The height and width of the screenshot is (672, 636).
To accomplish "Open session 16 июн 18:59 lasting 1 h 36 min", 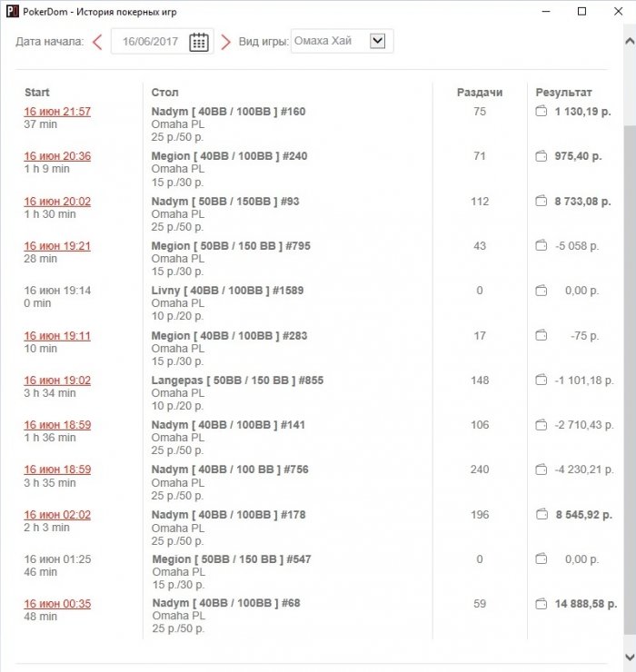I will point(57,425).
